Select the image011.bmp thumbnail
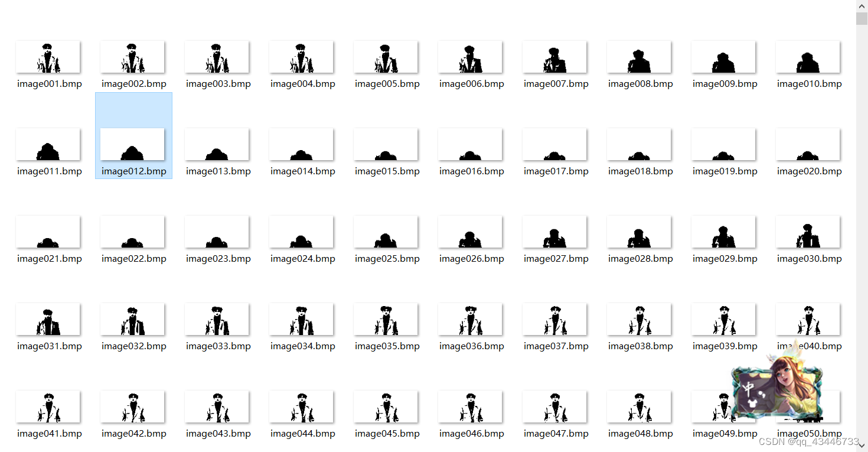 (x=48, y=144)
